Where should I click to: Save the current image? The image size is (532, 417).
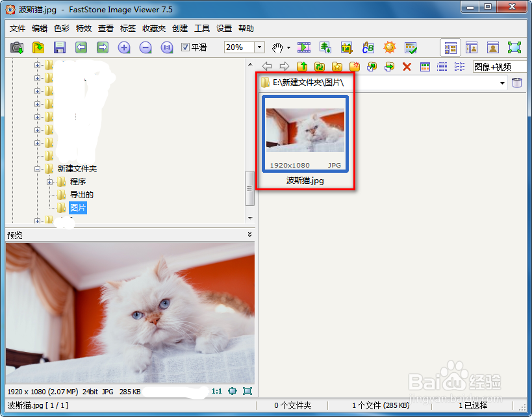click(60, 47)
